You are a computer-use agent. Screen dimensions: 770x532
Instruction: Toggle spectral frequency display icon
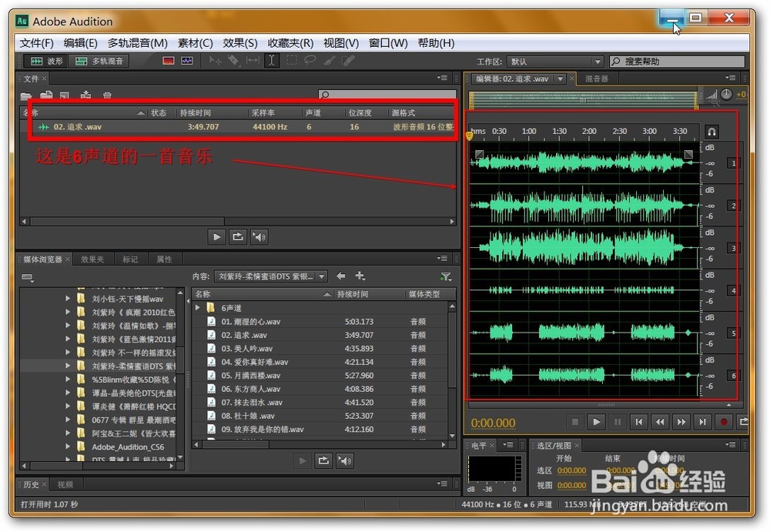169,61
